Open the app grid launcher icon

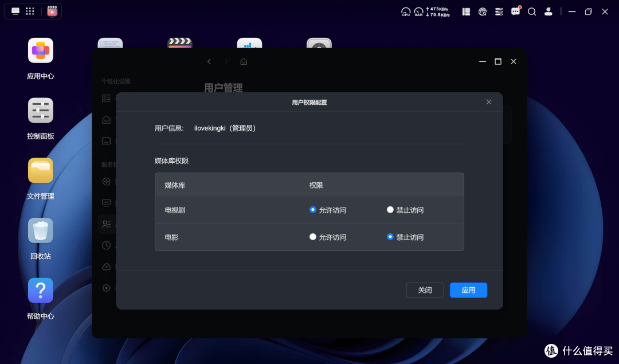30,11
